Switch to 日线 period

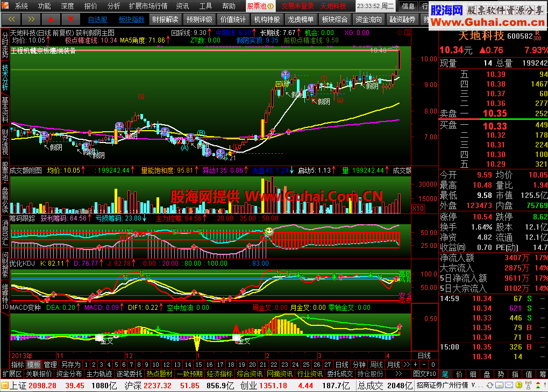[x=342, y=365]
